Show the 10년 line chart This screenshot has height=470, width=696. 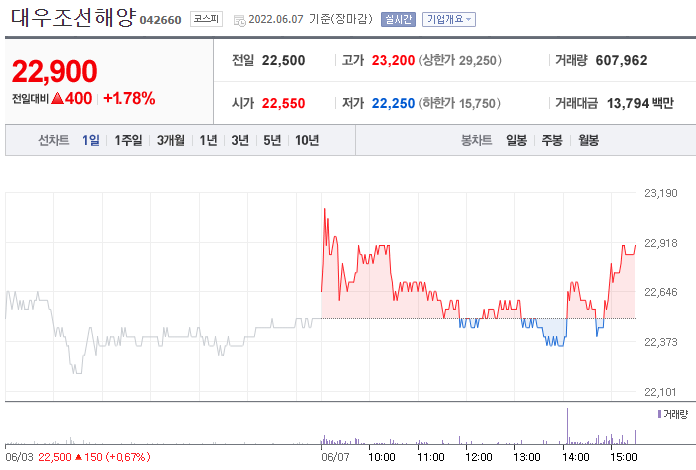307,140
